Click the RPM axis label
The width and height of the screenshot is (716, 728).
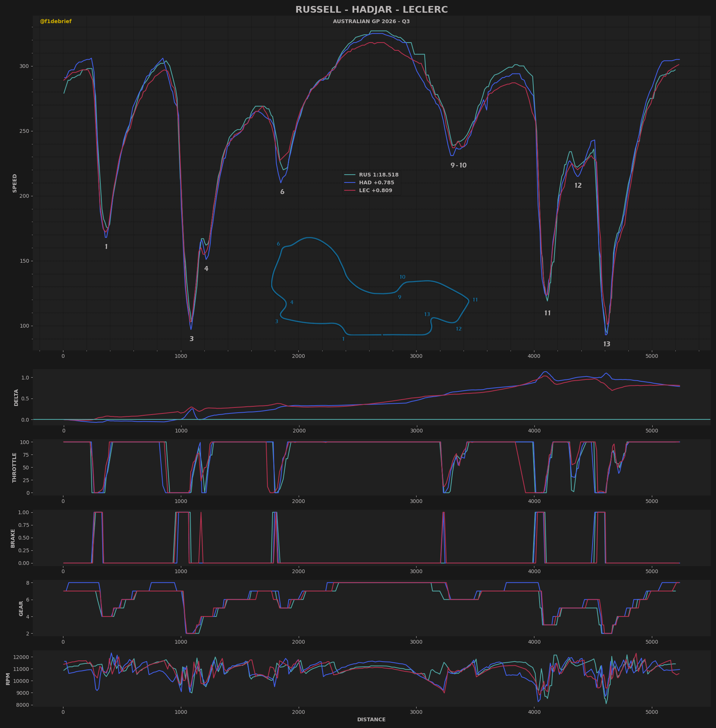coord(8,679)
